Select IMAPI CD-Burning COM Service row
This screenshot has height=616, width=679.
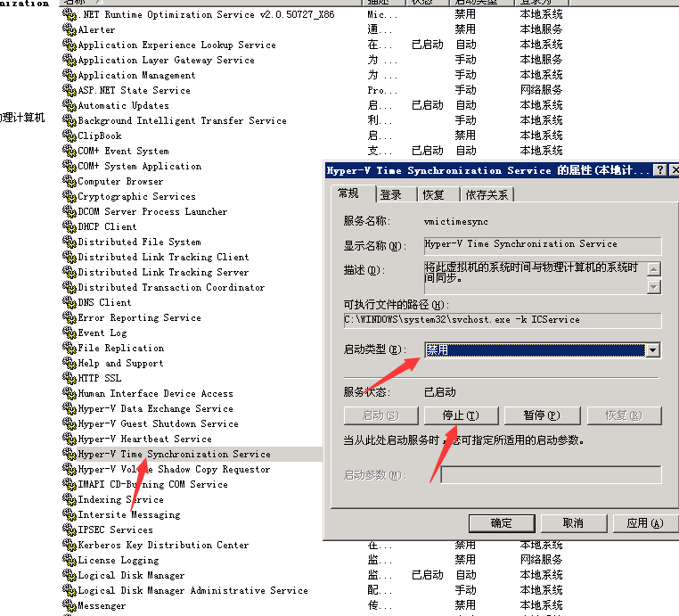pyautogui.click(x=153, y=484)
